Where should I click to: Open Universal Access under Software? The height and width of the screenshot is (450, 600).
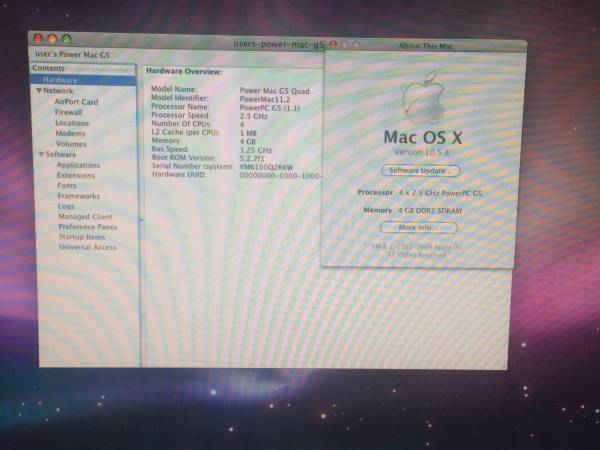point(88,247)
